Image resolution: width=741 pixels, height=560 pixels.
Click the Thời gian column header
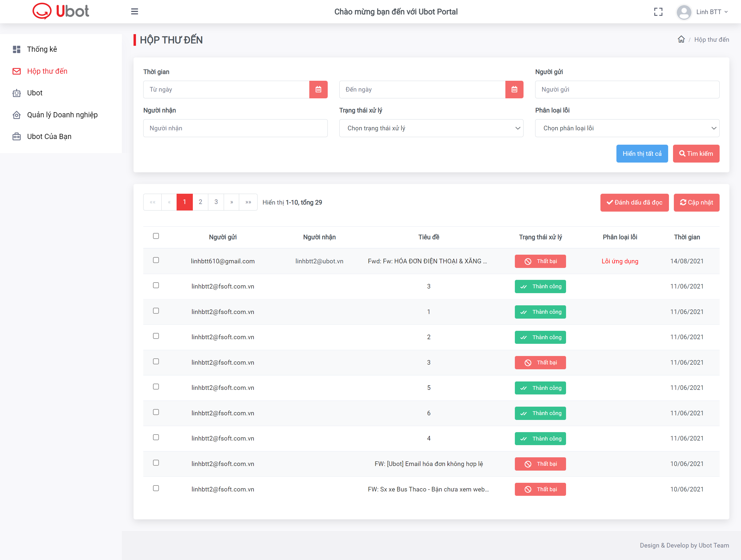pos(687,237)
